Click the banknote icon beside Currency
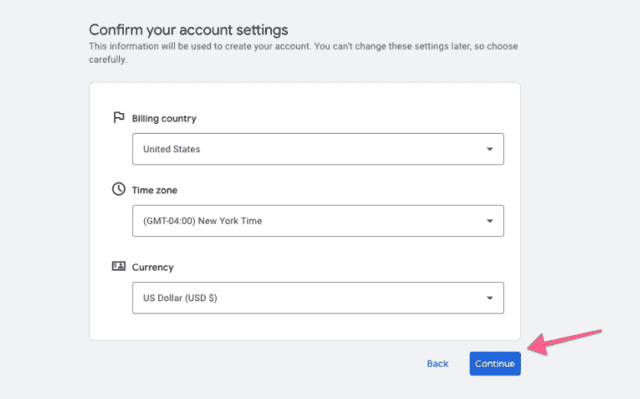Image resolution: width=640 pixels, height=399 pixels. (x=118, y=266)
